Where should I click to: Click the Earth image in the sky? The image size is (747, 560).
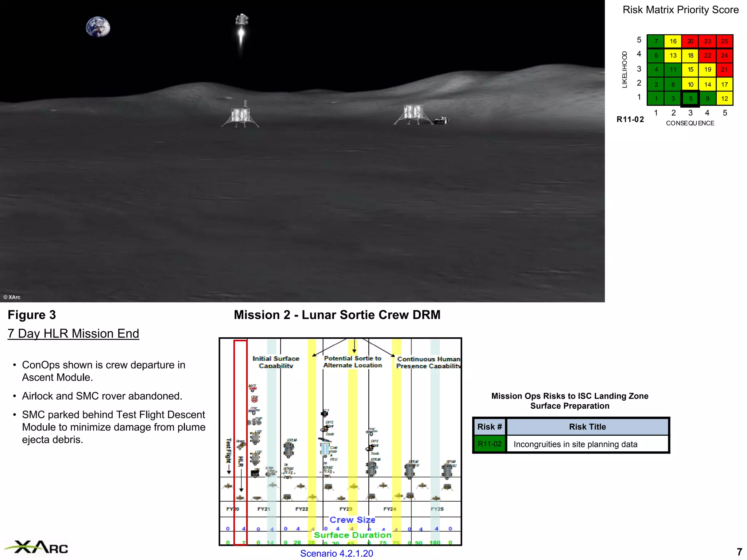click(98, 27)
